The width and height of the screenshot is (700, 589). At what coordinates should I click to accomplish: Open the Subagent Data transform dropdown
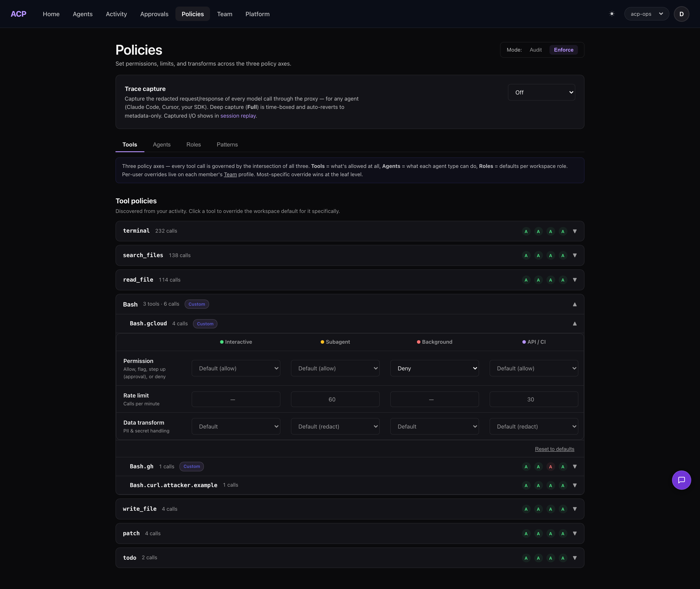(x=335, y=426)
